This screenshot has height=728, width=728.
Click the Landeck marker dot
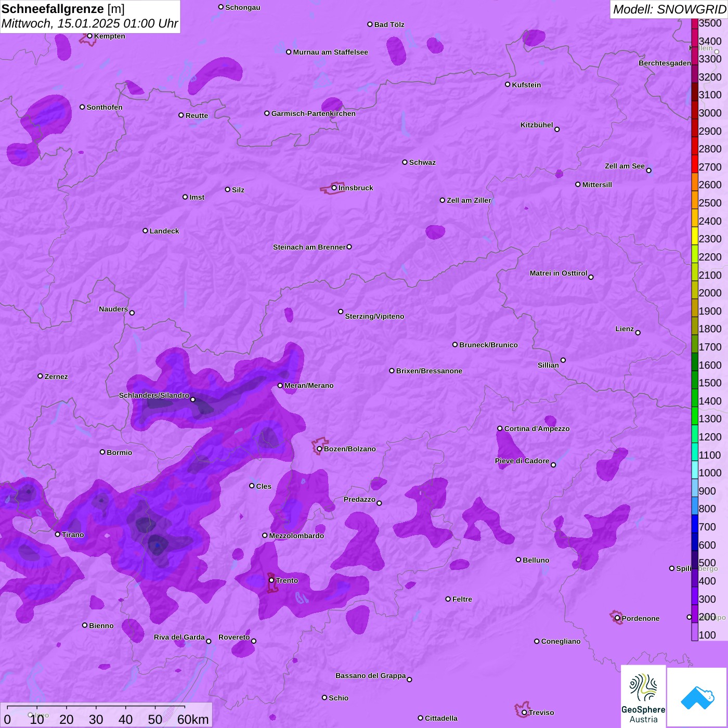tap(145, 230)
